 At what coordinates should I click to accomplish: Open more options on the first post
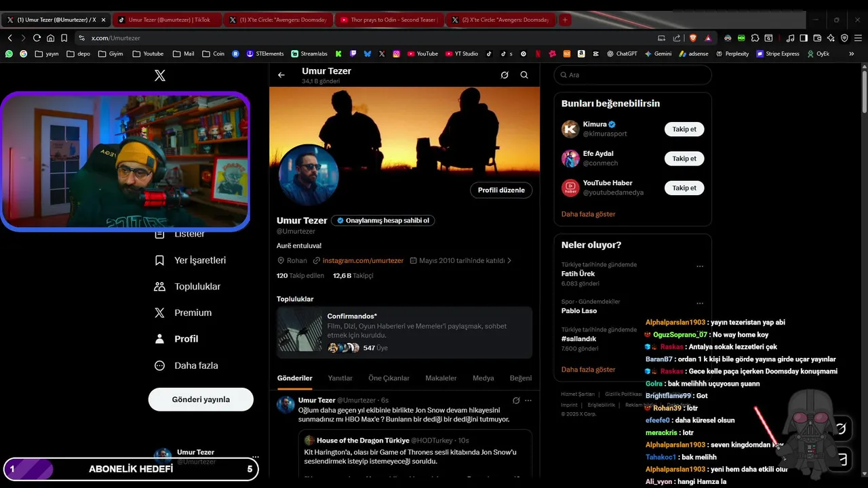click(x=528, y=401)
